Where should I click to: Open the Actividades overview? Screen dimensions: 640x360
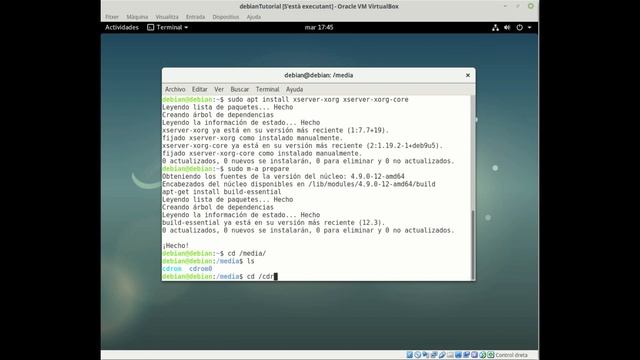pos(122,27)
